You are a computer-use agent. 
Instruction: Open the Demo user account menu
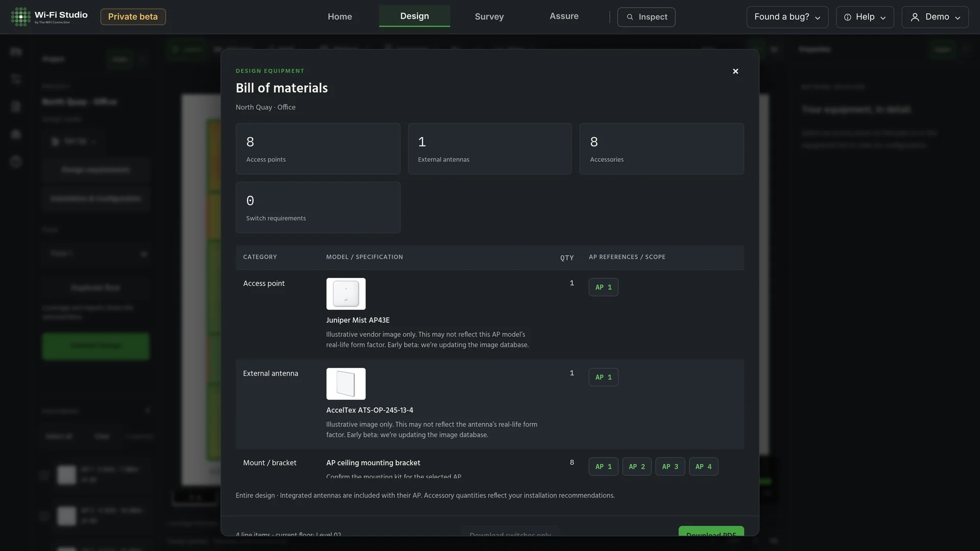tap(935, 17)
